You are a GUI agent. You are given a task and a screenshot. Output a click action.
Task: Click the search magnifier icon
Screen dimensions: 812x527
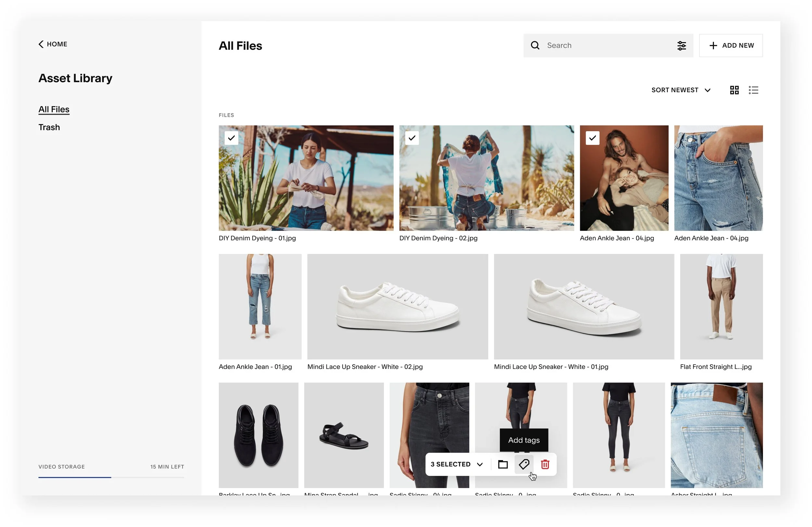click(x=535, y=45)
